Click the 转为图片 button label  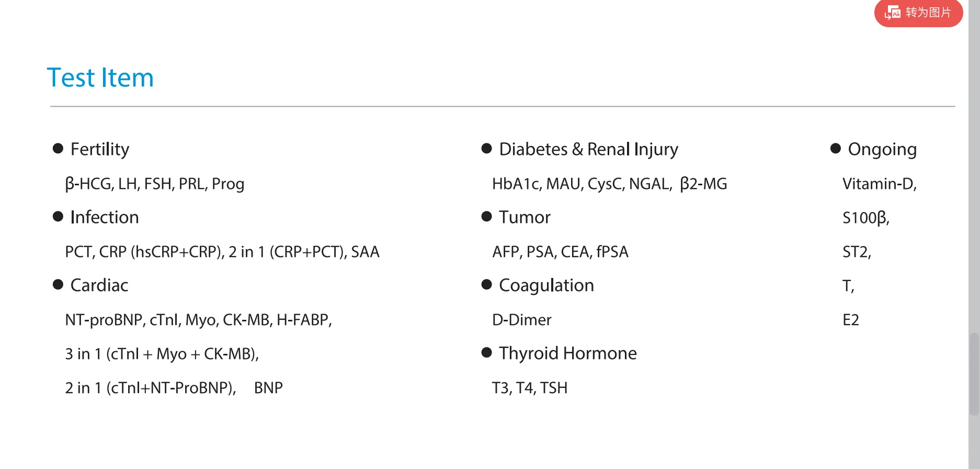coord(928,12)
